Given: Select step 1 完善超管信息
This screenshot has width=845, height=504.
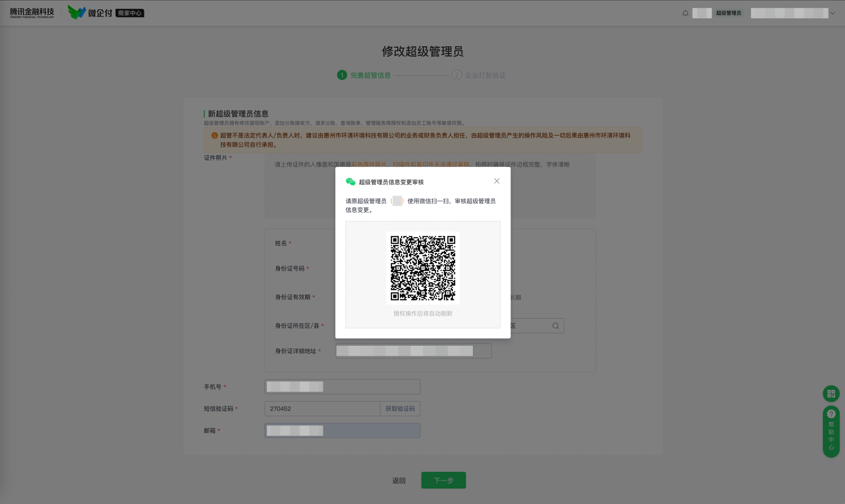Looking at the screenshot, I should (364, 75).
